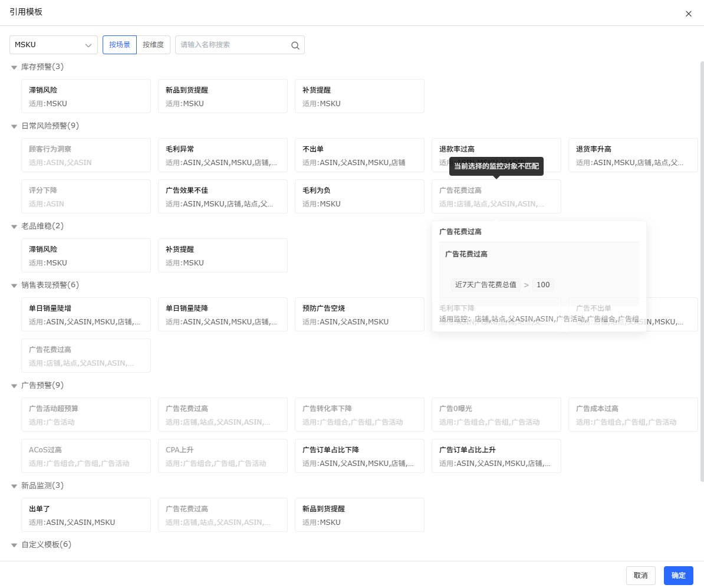Click the disabled 顾客行为洞察 card

click(x=85, y=155)
